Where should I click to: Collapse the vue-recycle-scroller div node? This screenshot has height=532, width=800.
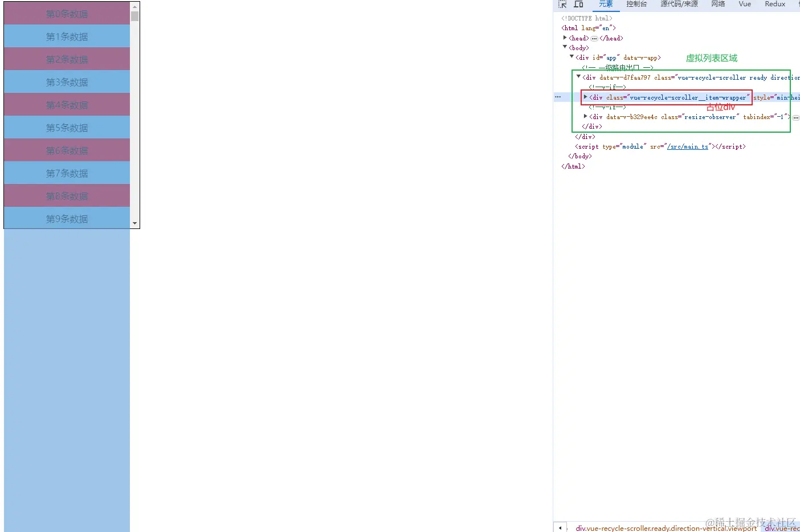coord(578,77)
